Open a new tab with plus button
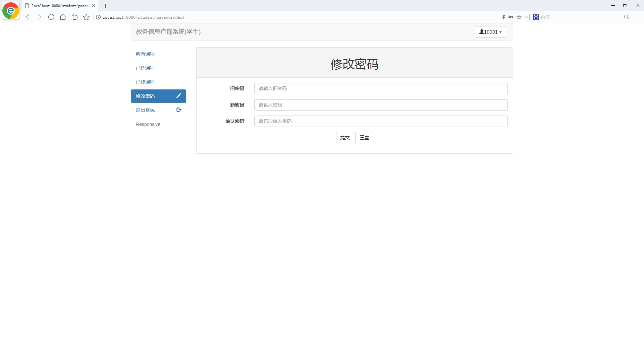644x347 pixels. (105, 6)
